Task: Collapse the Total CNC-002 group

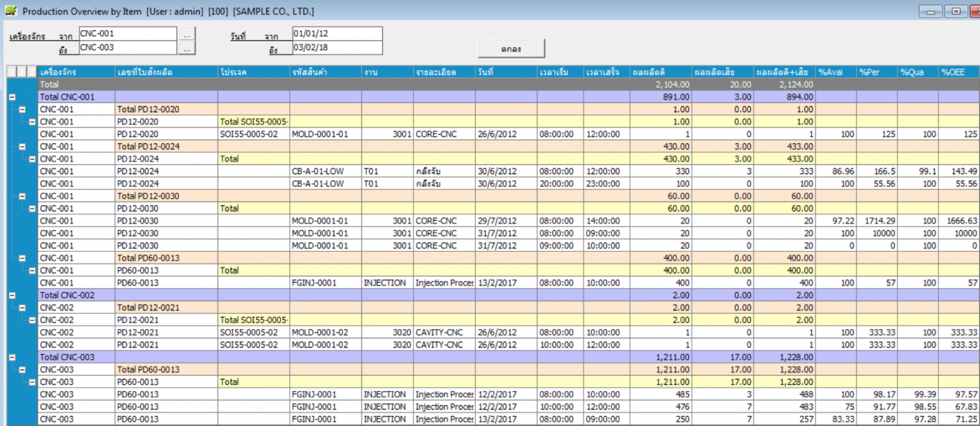Action: point(12,295)
